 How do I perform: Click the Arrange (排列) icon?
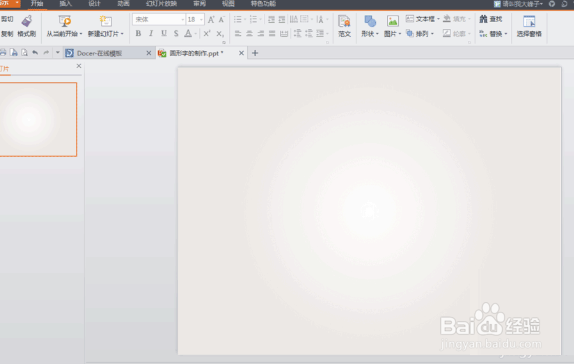click(x=410, y=34)
